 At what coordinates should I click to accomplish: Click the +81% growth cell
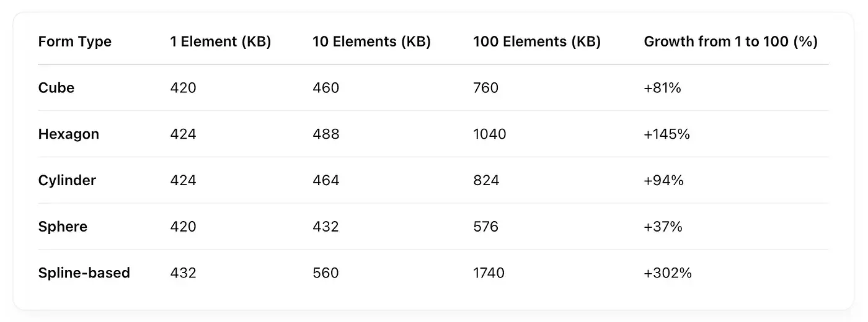point(663,88)
